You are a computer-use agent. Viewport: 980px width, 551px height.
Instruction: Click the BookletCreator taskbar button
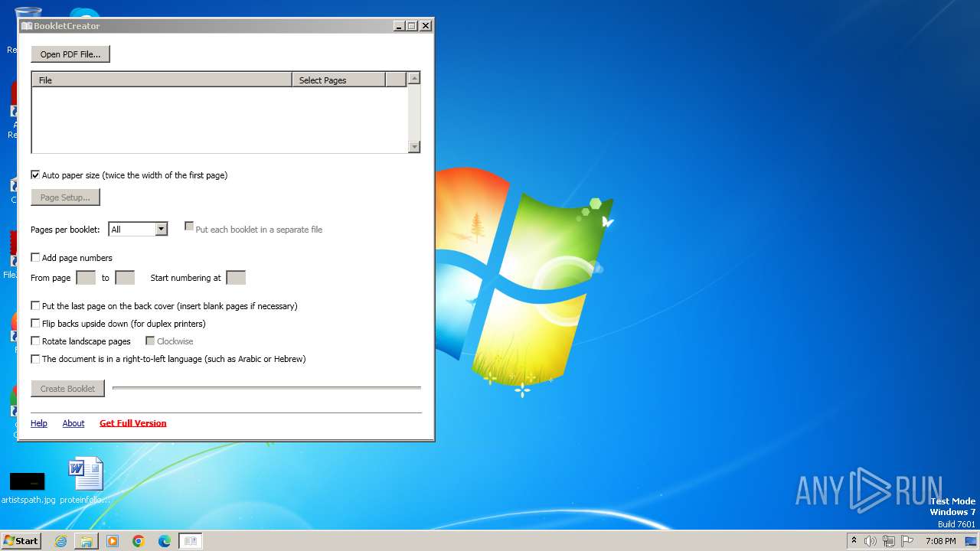tap(191, 541)
